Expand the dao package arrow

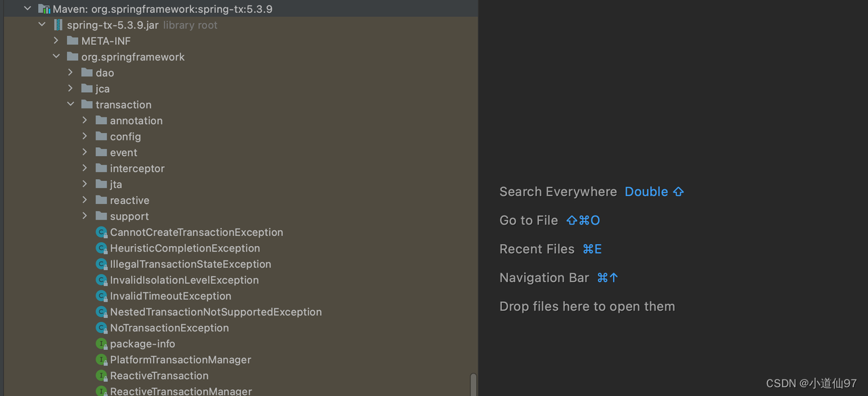pyautogui.click(x=71, y=73)
